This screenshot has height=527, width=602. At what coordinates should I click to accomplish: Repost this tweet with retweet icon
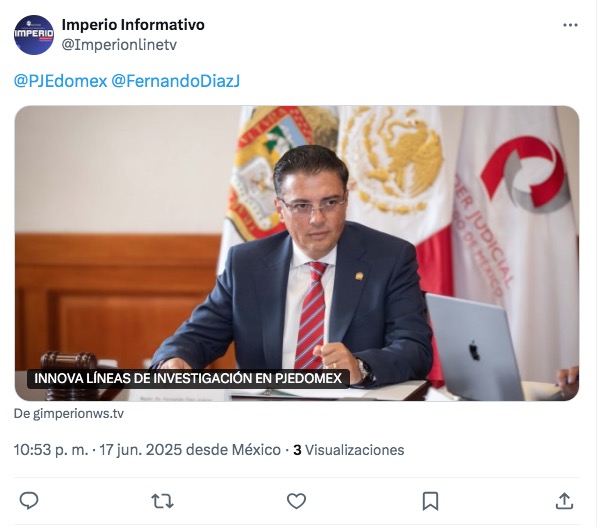click(162, 501)
